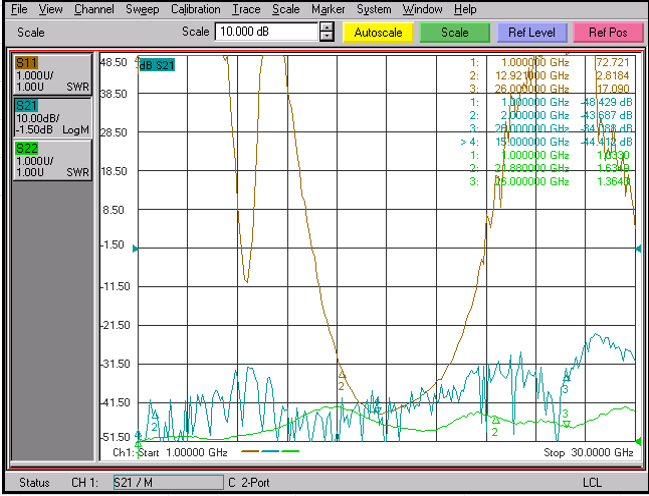Decrease scale value with down arrow

(x=326, y=37)
